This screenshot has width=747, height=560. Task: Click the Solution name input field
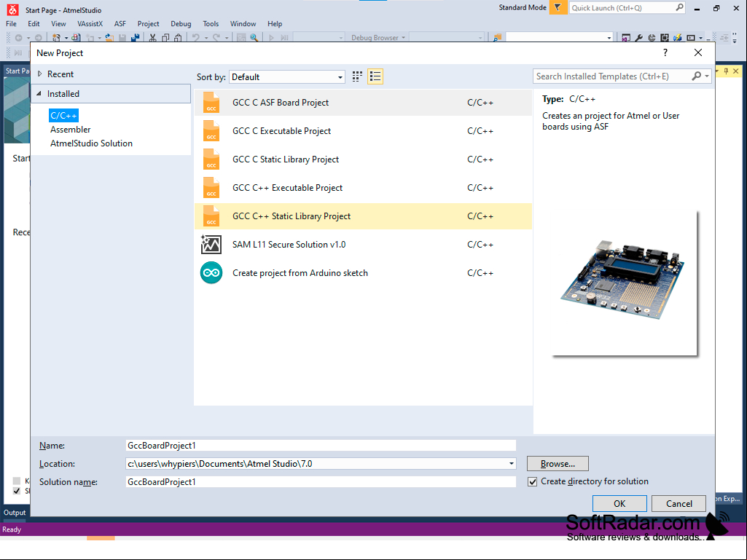point(321,482)
